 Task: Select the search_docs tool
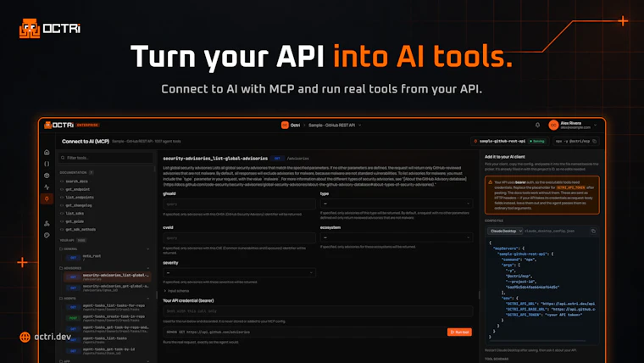76,181
